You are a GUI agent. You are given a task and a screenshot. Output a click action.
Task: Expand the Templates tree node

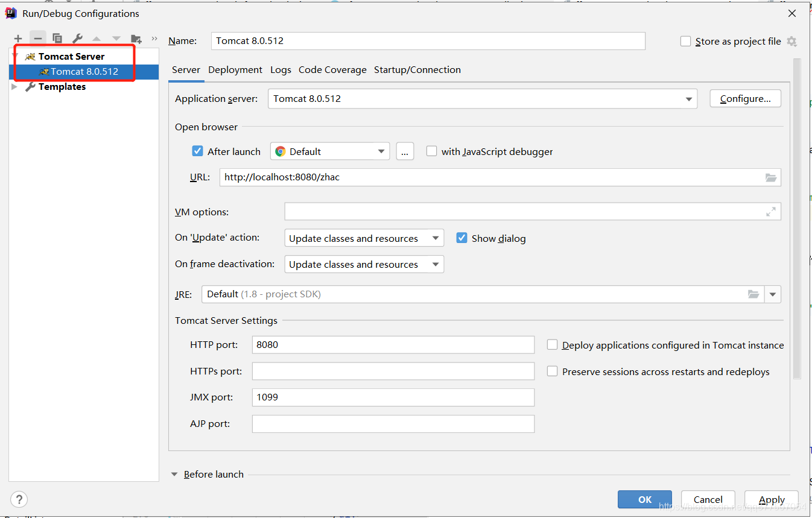(15, 87)
